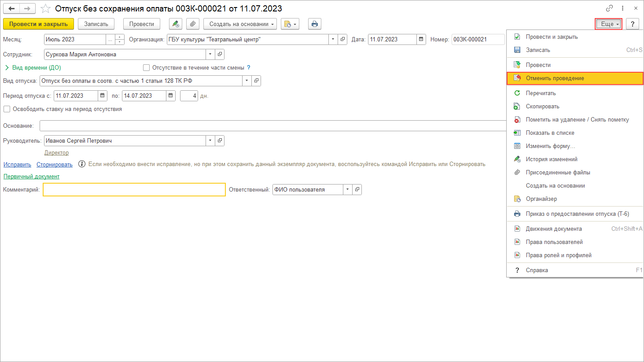Open Иванов Сергей Петрович record icon
This screenshot has width=644, height=362.
(220, 140)
